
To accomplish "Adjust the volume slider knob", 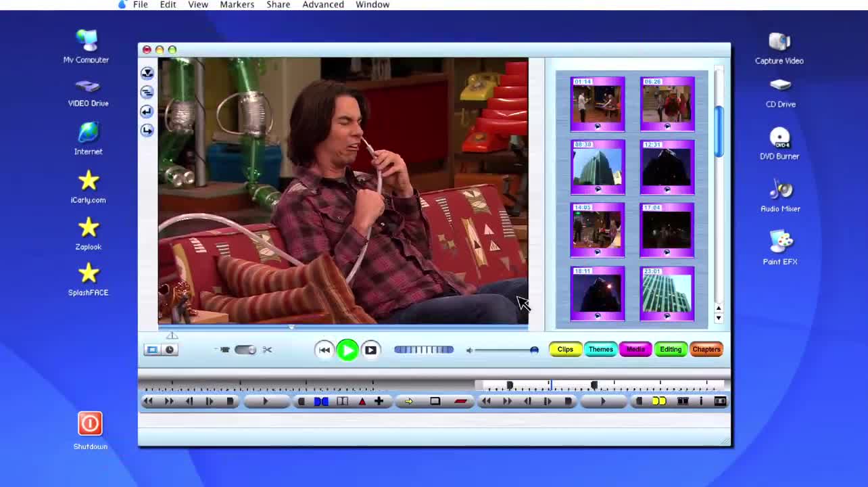I will pyautogui.click(x=534, y=350).
